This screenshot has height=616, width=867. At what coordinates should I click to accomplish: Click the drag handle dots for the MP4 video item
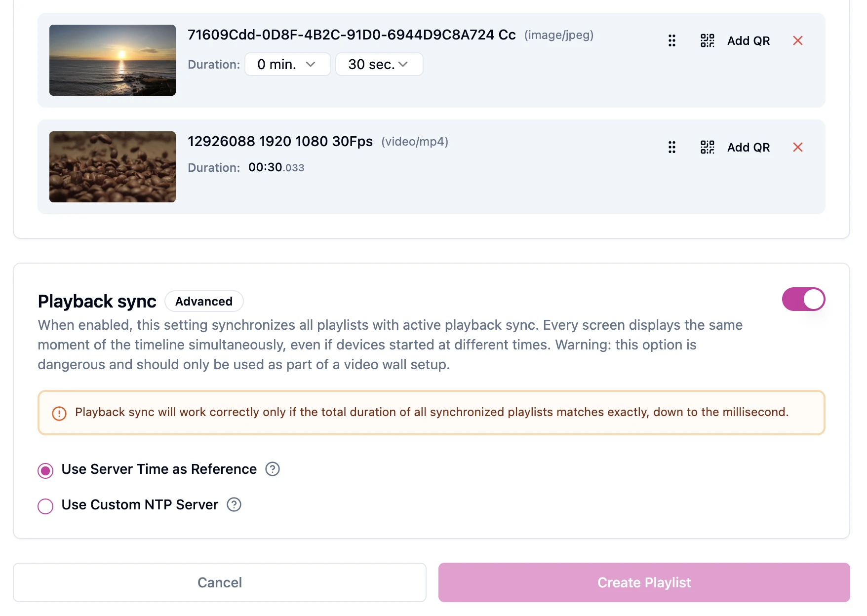[671, 147]
